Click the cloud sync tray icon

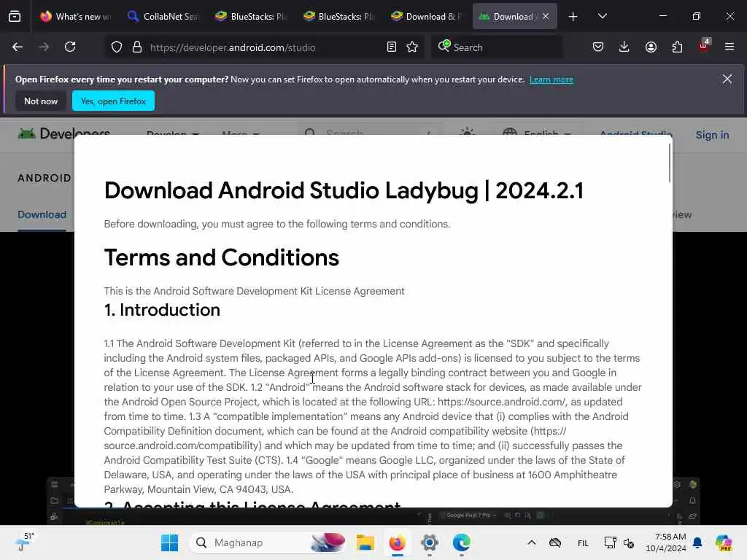click(x=555, y=542)
